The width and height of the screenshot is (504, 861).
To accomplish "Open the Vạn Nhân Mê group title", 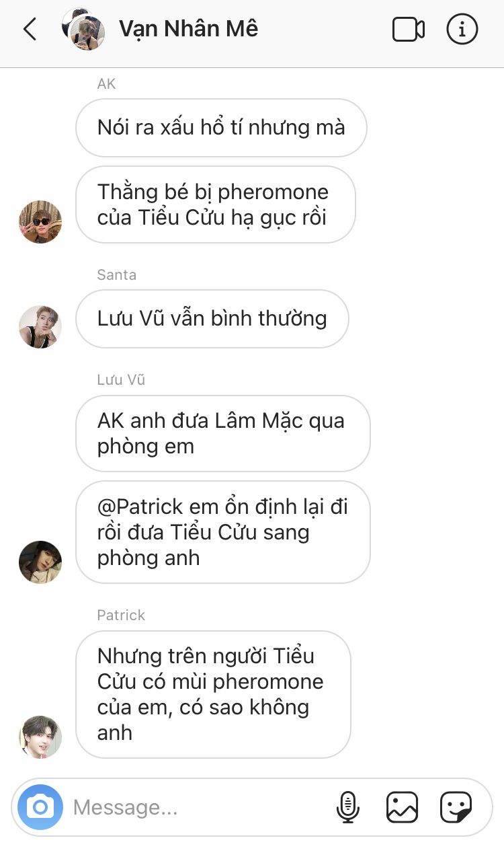I will 188,29.
